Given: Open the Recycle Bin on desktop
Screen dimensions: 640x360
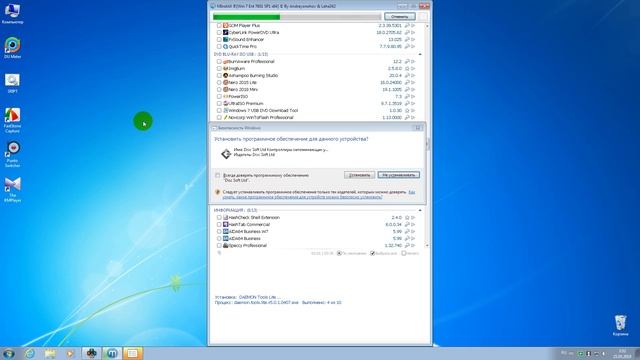Looking at the screenshot, I should pyautogui.click(x=620, y=325).
